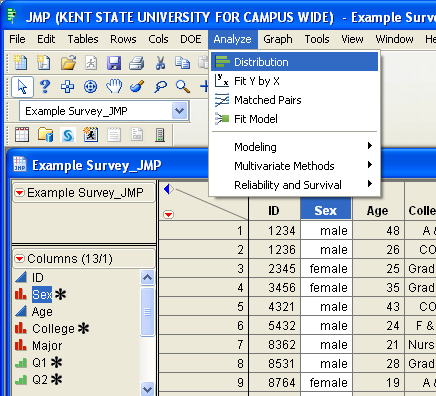Select the ID column in columns list

click(x=38, y=277)
